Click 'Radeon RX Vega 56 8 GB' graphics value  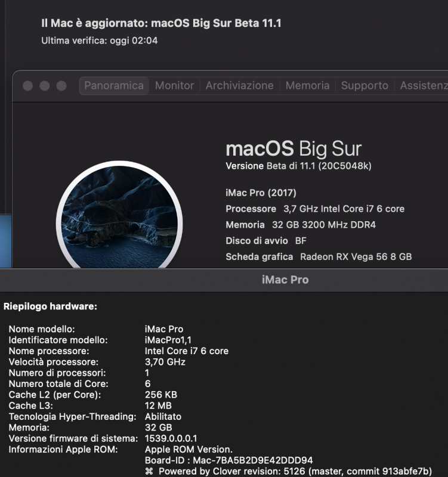point(356,257)
